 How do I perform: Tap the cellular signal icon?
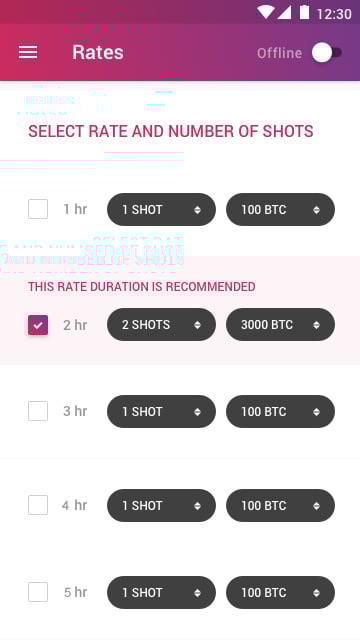pyautogui.click(x=284, y=12)
